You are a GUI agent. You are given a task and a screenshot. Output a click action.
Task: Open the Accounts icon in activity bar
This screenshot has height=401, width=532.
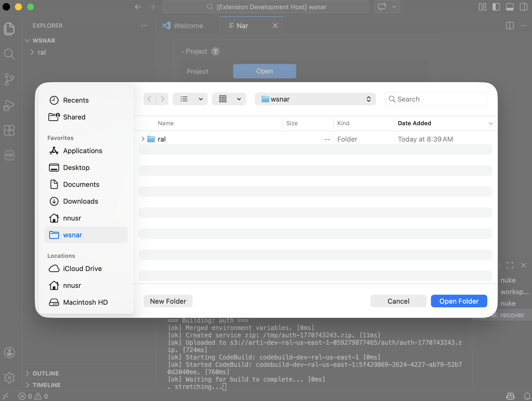coord(9,352)
